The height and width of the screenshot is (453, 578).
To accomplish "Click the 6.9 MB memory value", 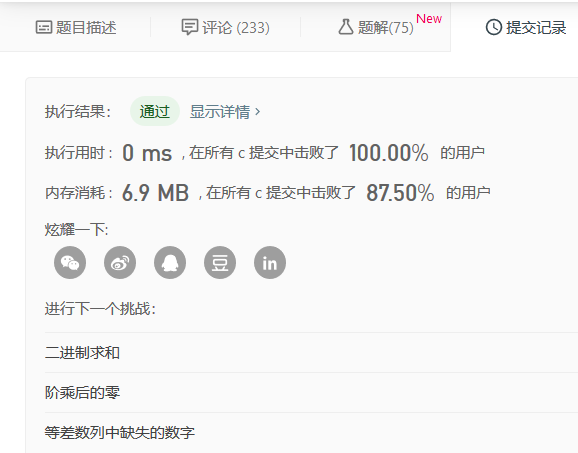I will [x=156, y=193].
